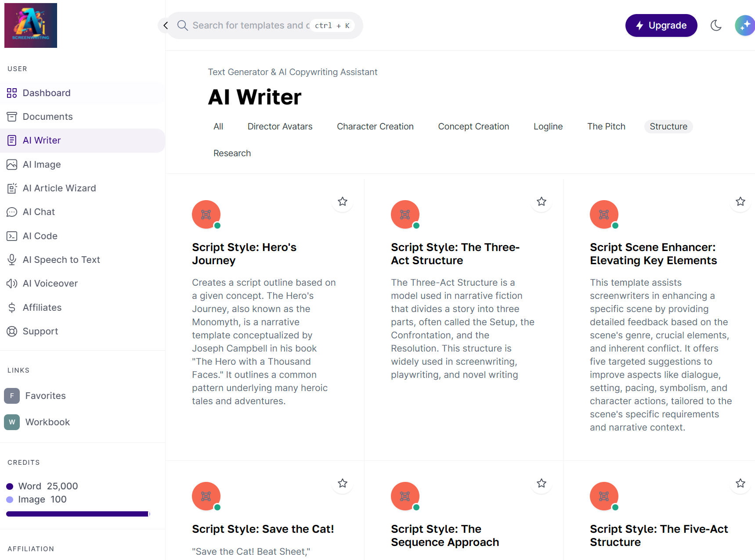Select the Research category tab
Image resolution: width=755 pixels, height=560 pixels.
tap(232, 153)
